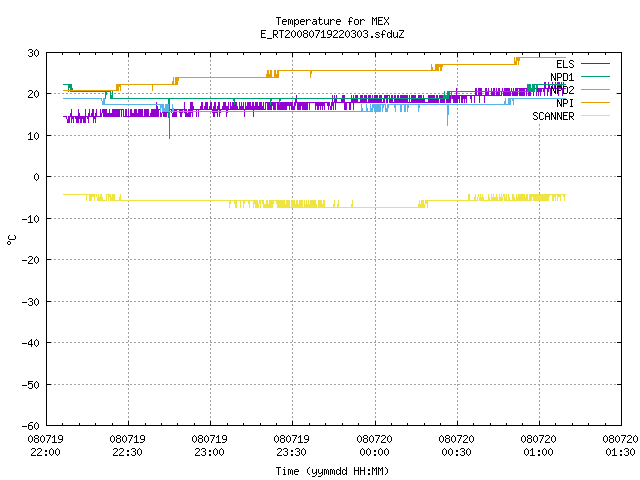This screenshot has width=640, height=480.
Task: Click the chart title 'Temperature for MEX'
Action: 332,21
